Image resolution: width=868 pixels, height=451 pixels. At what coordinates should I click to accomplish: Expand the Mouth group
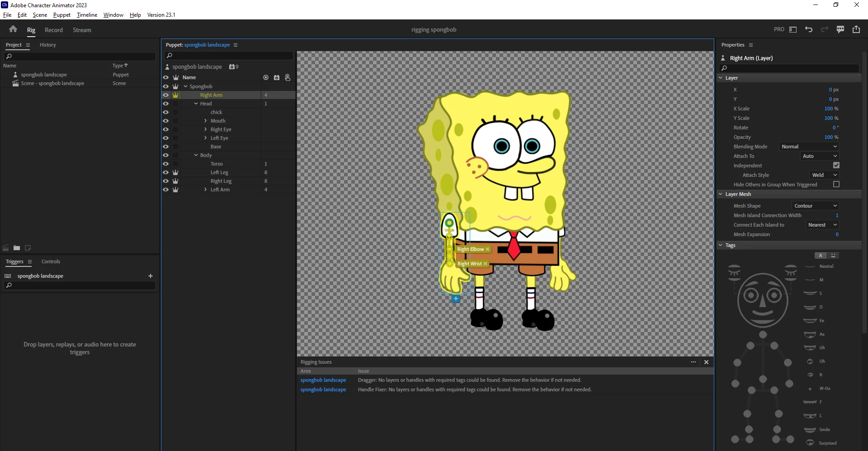206,121
